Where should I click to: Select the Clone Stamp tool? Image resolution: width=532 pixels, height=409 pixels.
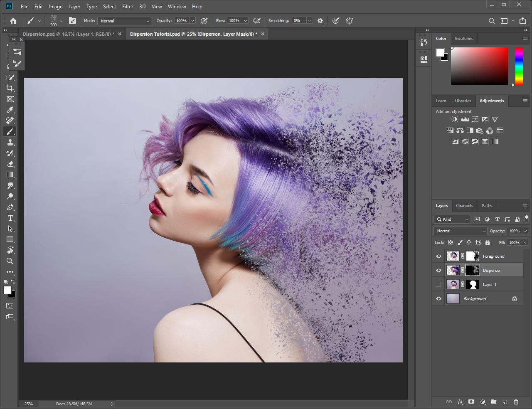pos(10,142)
